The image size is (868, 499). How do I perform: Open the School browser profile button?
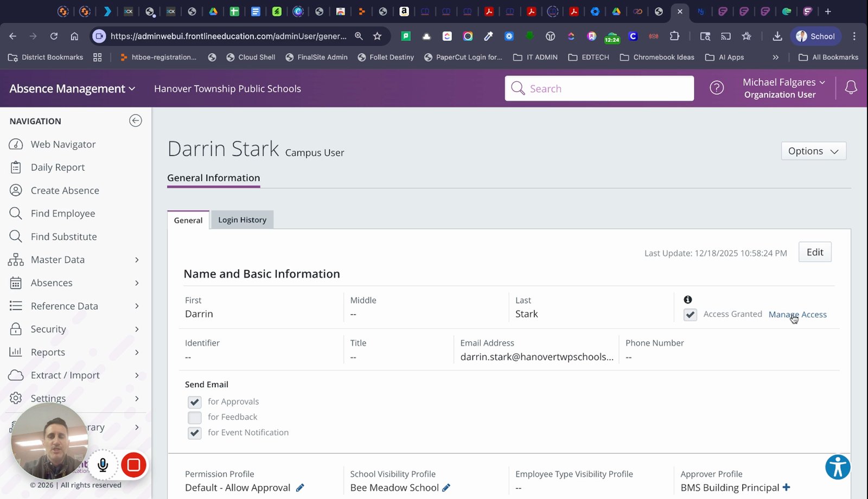815,36
